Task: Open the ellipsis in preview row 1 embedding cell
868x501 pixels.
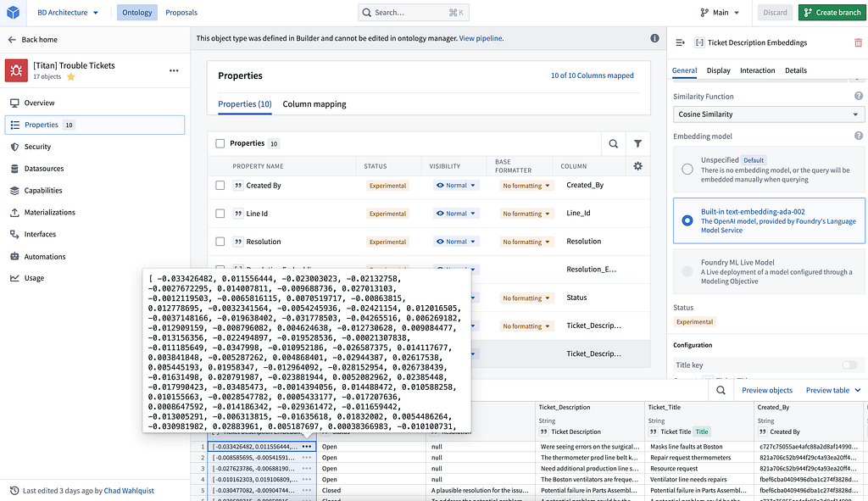Action: click(x=307, y=447)
